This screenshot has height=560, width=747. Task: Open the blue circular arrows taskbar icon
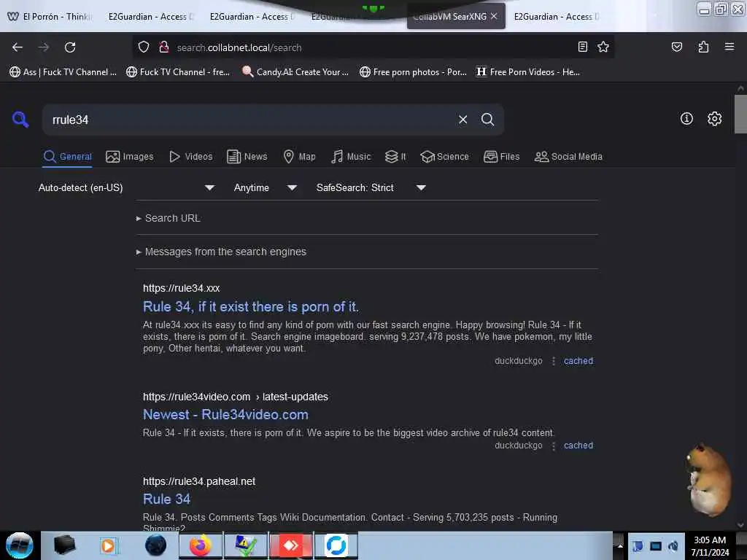pos(336,545)
